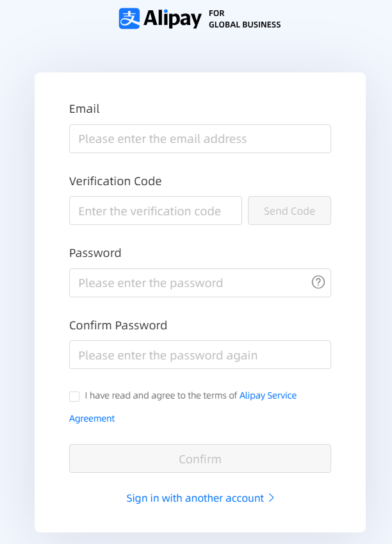This screenshot has height=544, width=392.
Task: Click the password help question mark icon
Action: pyautogui.click(x=318, y=283)
